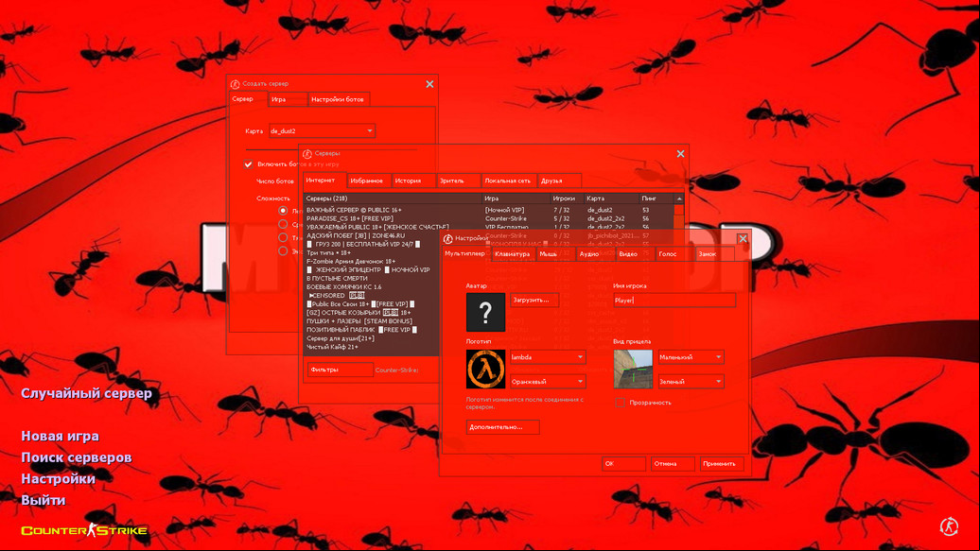Image resolution: width=980 pixels, height=551 pixels.
Task: Open the Мышь settings tab
Action: click(555, 253)
